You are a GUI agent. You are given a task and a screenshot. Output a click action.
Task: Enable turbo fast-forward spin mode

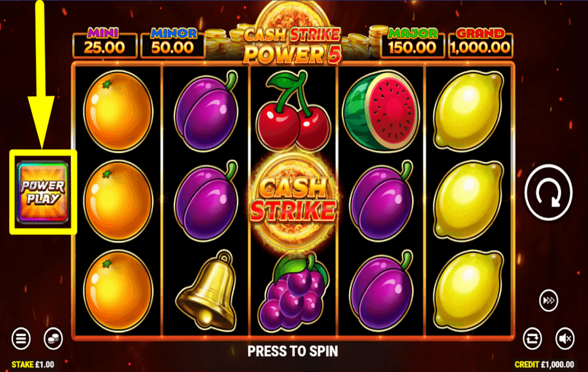pos(548,300)
